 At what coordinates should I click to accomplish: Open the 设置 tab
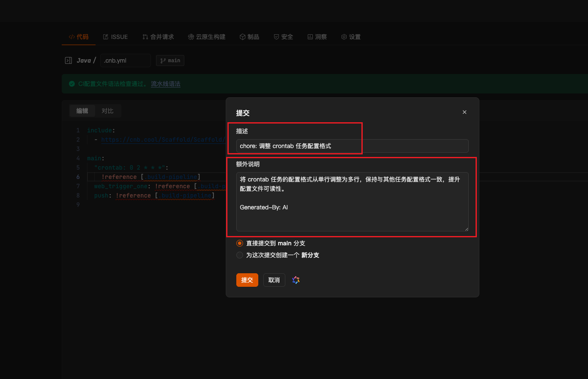point(351,37)
